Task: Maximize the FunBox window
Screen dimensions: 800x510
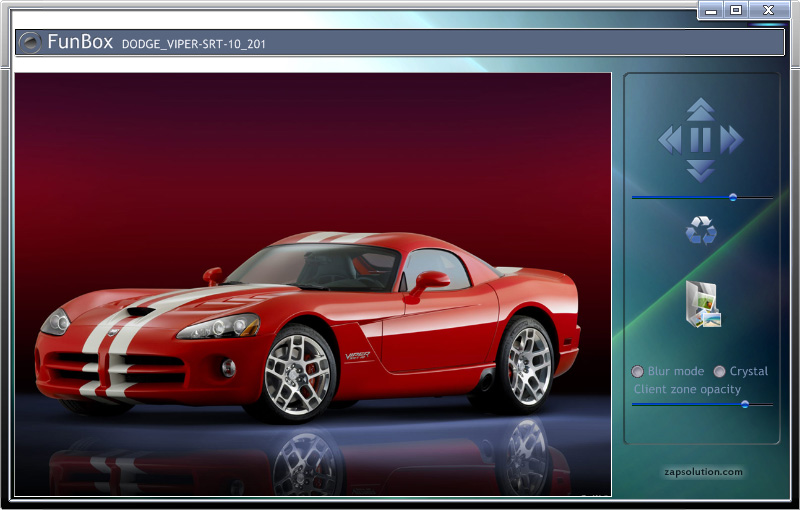Action: click(736, 10)
